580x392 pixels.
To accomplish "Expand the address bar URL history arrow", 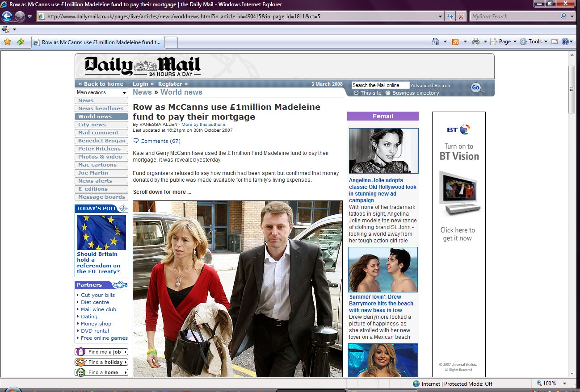I will [x=441, y=17].
